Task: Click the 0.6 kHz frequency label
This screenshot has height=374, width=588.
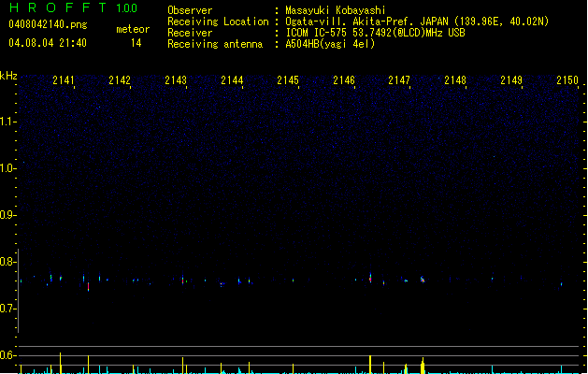Action: [x=7, y=355]
